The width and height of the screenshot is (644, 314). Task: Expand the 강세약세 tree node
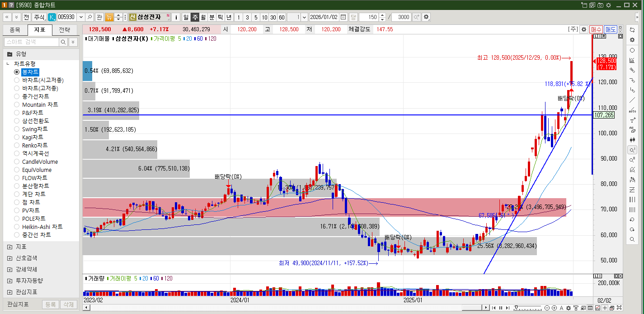pos(10,270)
